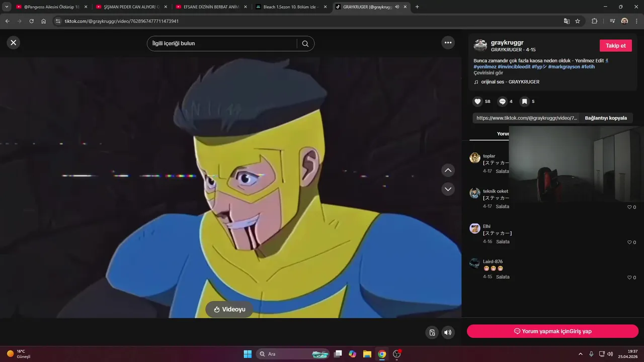The width and height of the screenshot is (644, 362).
Task: Reload the page with refresh icon
Action: point(32,21)
